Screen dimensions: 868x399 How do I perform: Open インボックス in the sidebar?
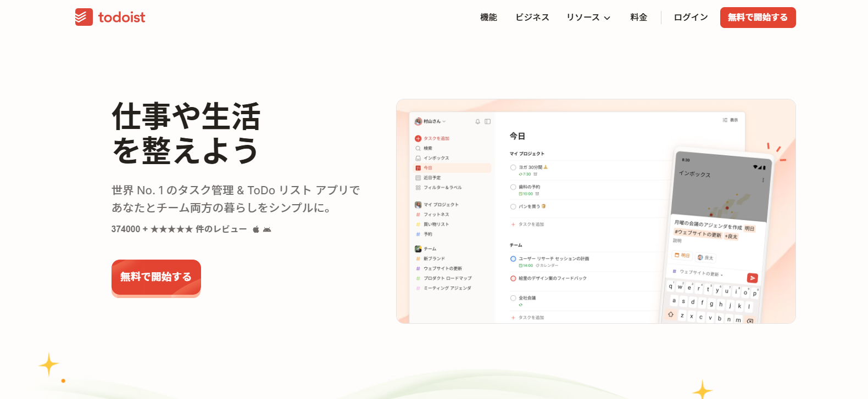[x=432, y=158]
